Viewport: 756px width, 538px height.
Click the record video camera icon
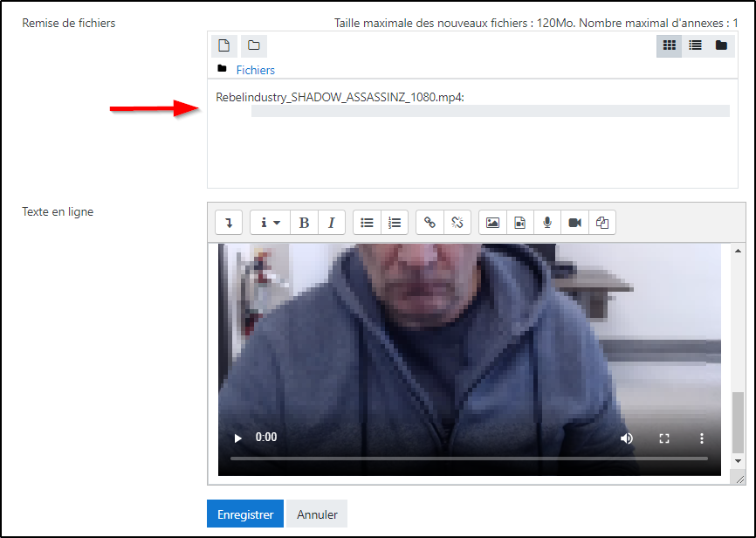(574, 223)
